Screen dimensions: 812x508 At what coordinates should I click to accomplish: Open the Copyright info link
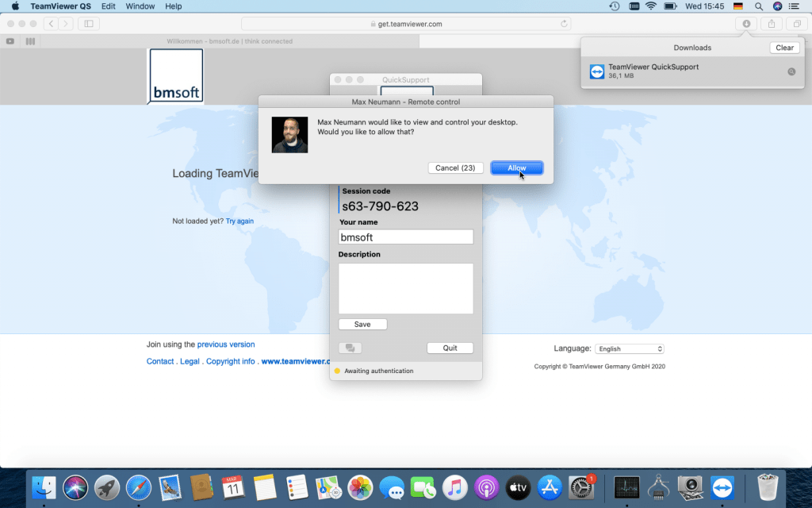tap(231, 361)
